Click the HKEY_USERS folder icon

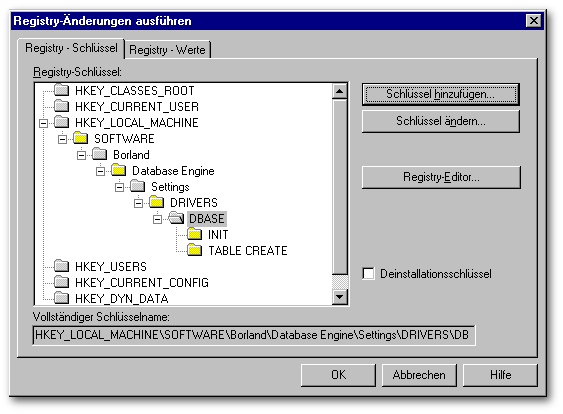pyautogui.click(x=62, y=266)
